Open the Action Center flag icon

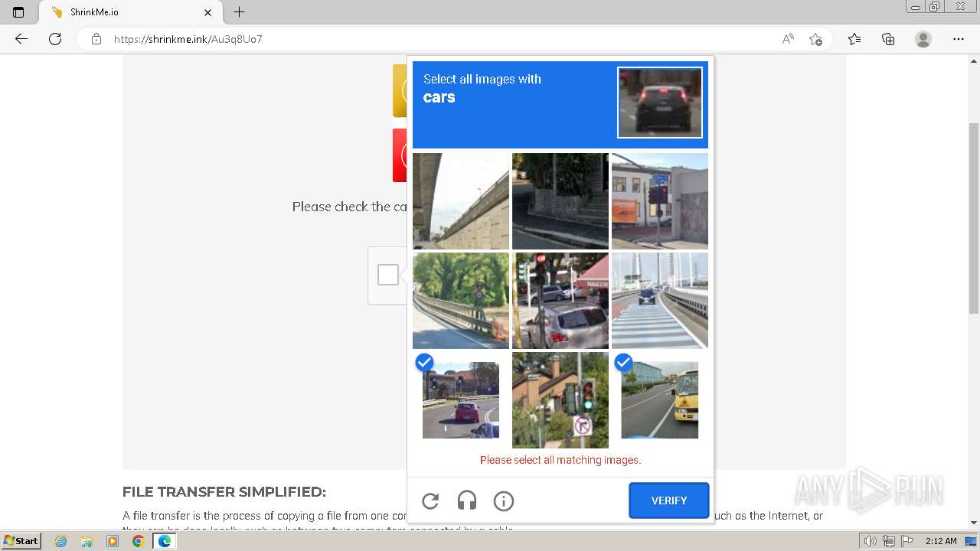(x=906, y=541)
